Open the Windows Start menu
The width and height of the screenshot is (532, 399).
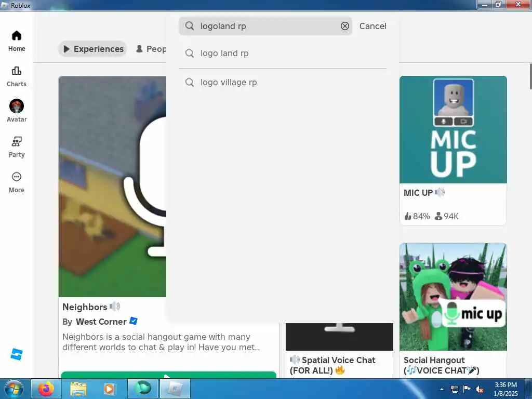14,389
